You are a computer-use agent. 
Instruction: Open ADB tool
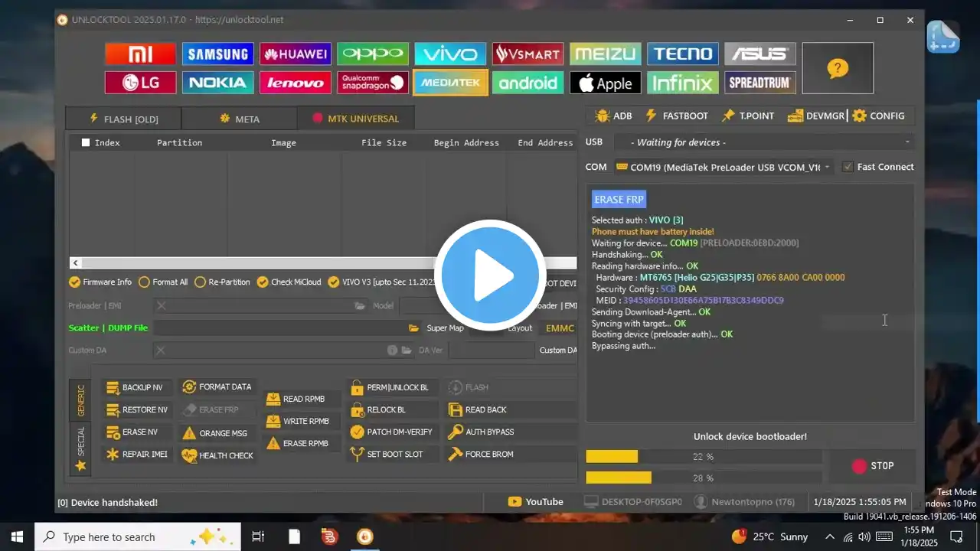[x=613, y=116]
